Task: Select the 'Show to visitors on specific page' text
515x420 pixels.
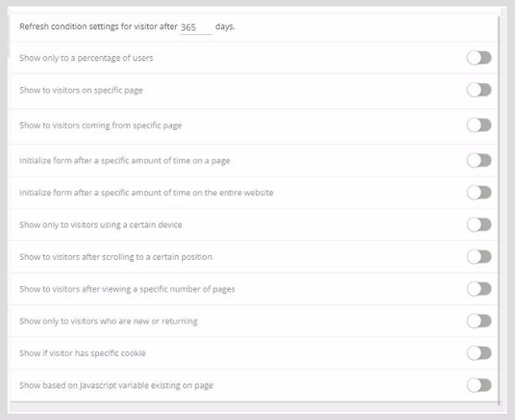Action: [x=81, y=90]
